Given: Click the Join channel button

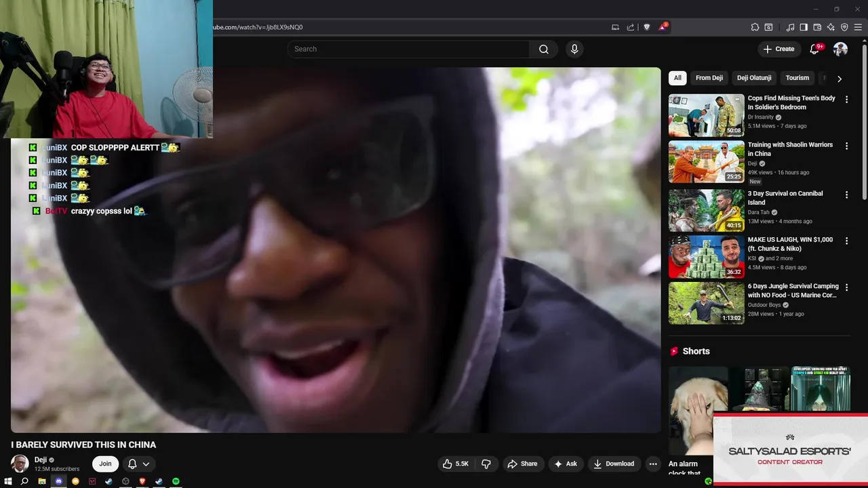Looking at the screenshot, I should [105, 464].
